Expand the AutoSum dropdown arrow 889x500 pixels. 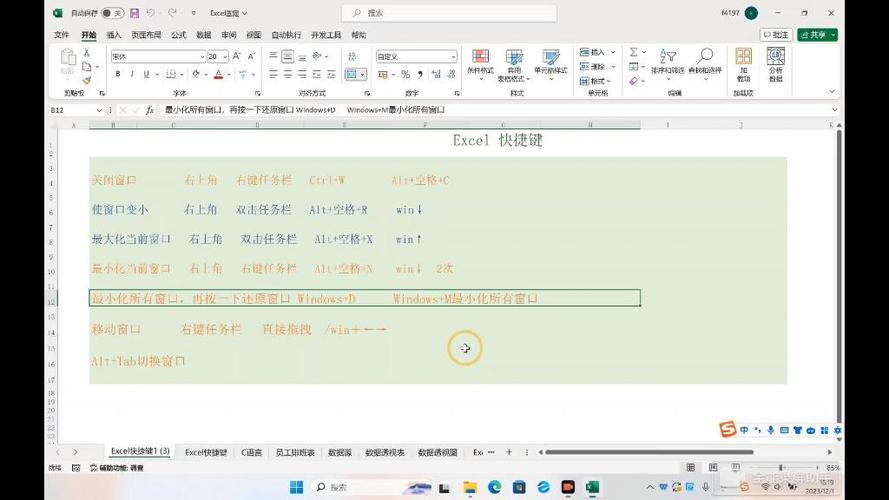644,52
